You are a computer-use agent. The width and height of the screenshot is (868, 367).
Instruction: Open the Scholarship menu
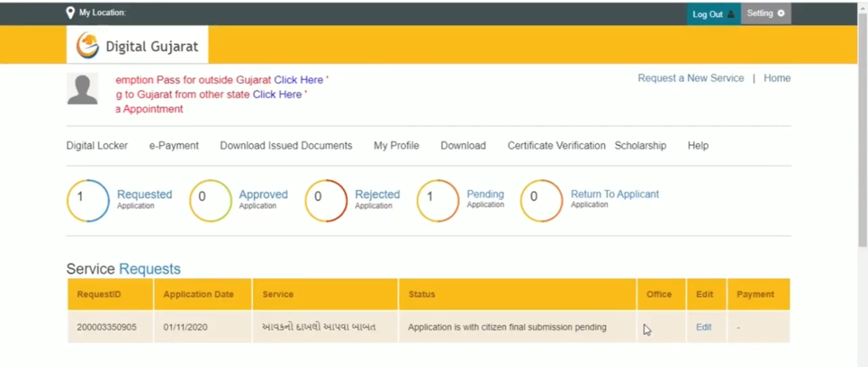coord(640,146)
